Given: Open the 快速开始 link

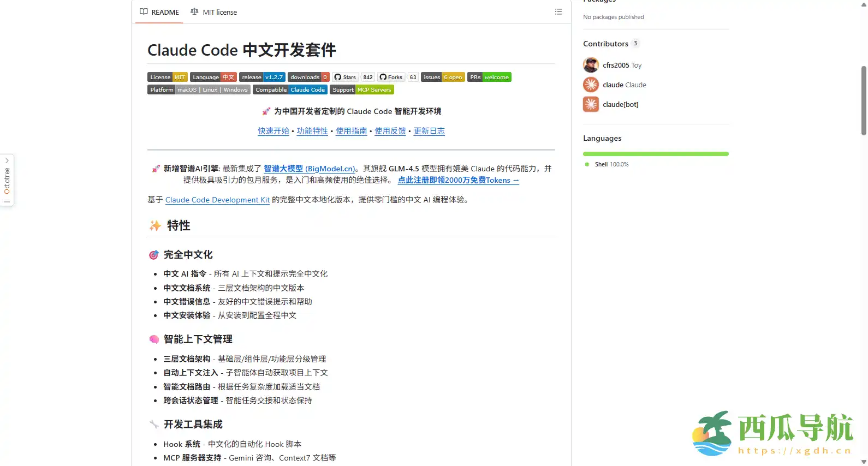Looking at the screenshot, I should point(273,131).
